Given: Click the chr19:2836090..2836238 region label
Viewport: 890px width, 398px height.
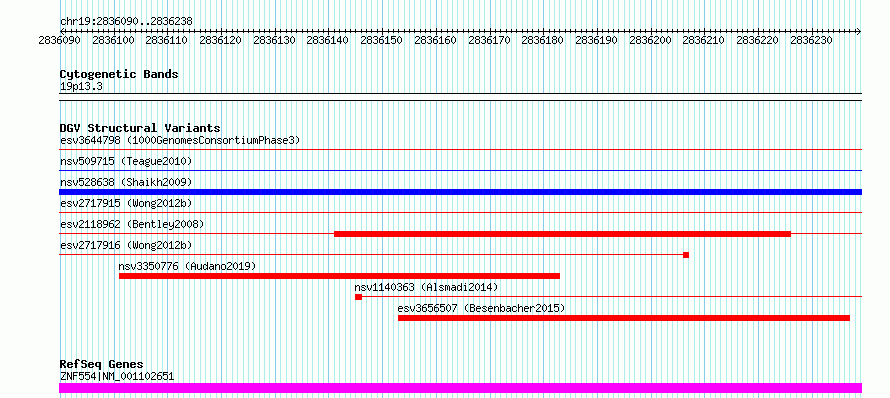Looking at the screenshot, I should (x=126, y=22).
